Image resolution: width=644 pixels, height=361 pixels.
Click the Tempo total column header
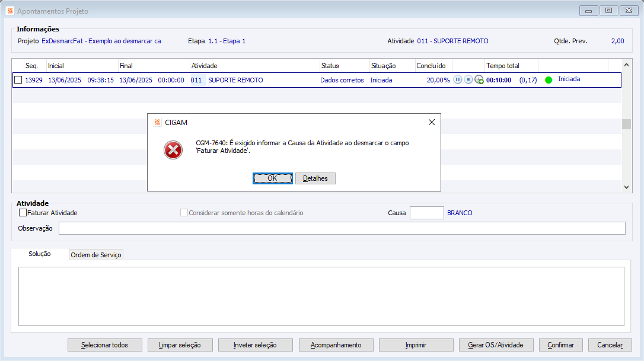coord(511,66)
